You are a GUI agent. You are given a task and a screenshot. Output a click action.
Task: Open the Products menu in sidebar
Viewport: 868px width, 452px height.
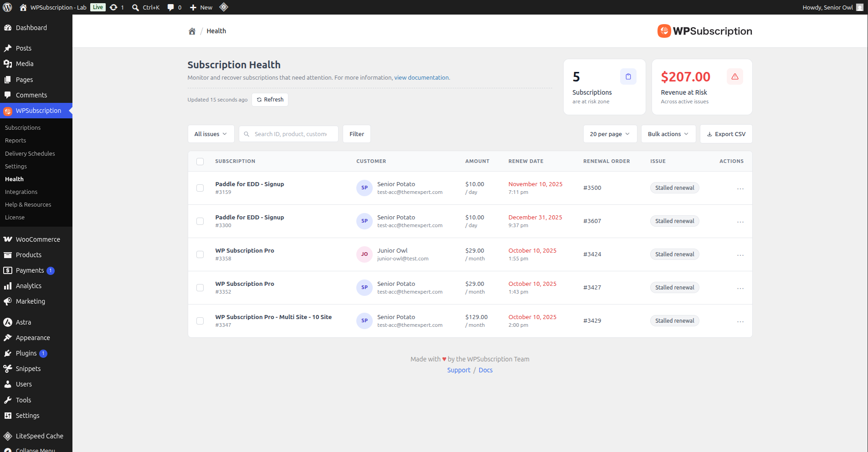coord(36,255)
